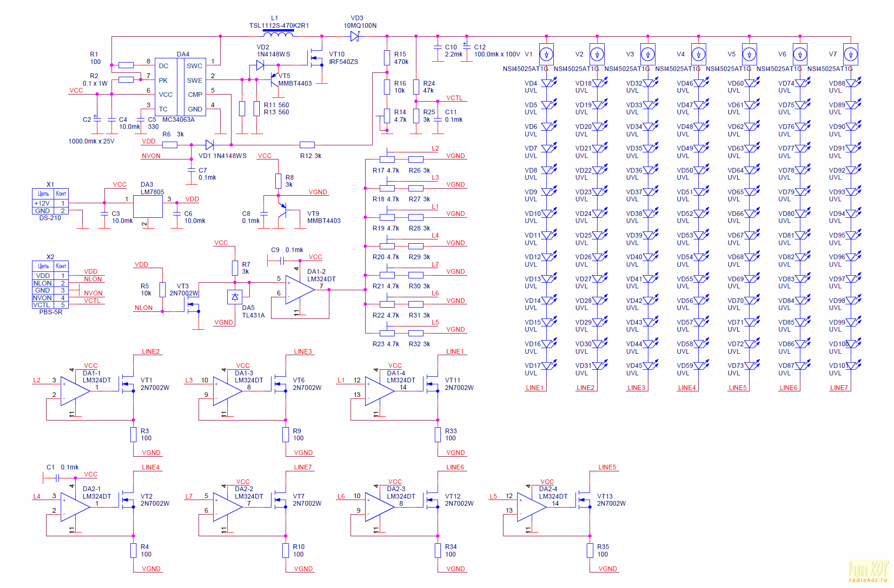The height and width of the screenshot is (588, 894).
Task: Select the R16 10k resistor label
Action: [x=400, y=87]
